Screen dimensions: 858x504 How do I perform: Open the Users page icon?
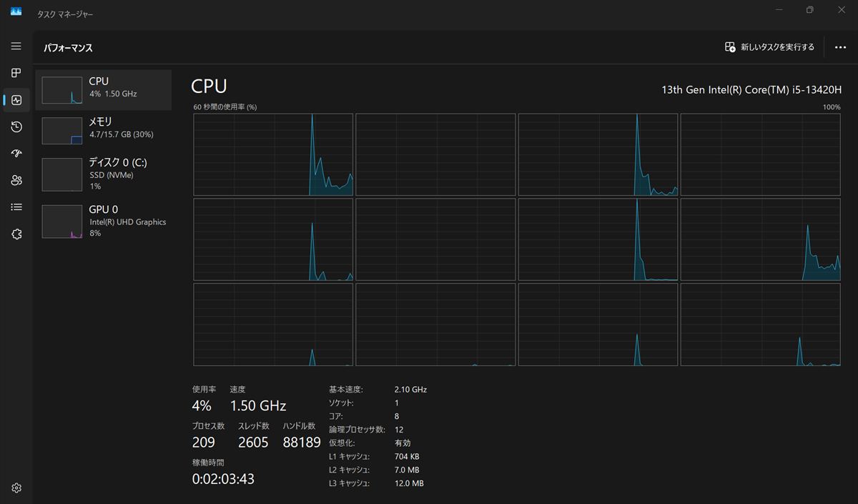(x=16, y=180)
